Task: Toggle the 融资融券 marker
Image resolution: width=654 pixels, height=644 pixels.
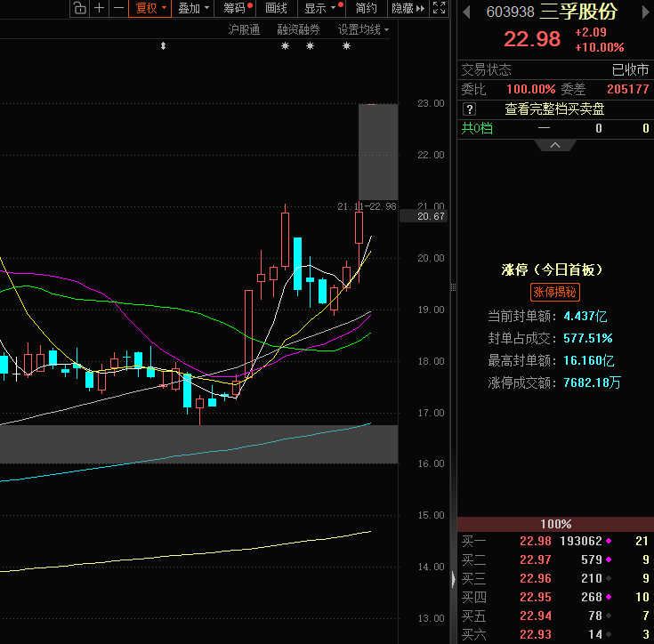Action: 298,30
